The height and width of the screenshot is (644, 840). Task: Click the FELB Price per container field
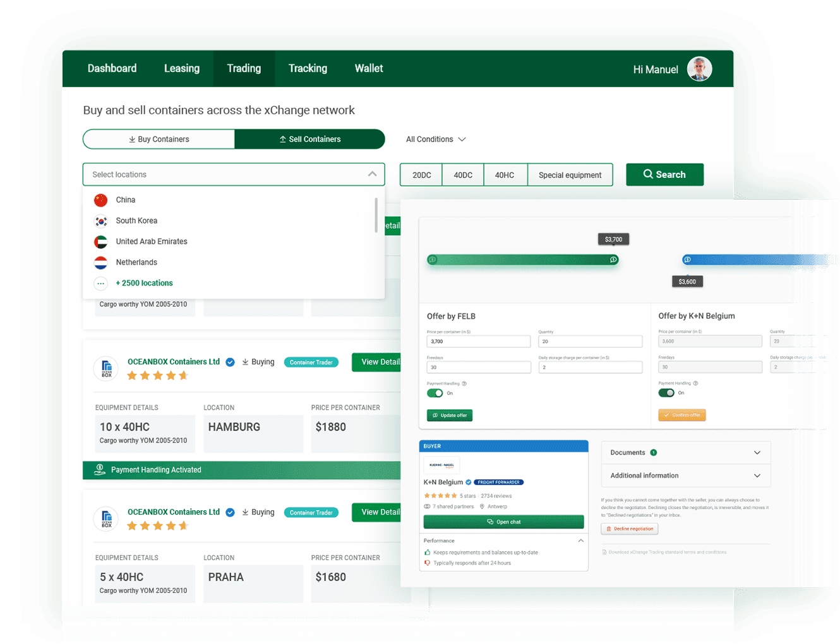tap(478, 342)
